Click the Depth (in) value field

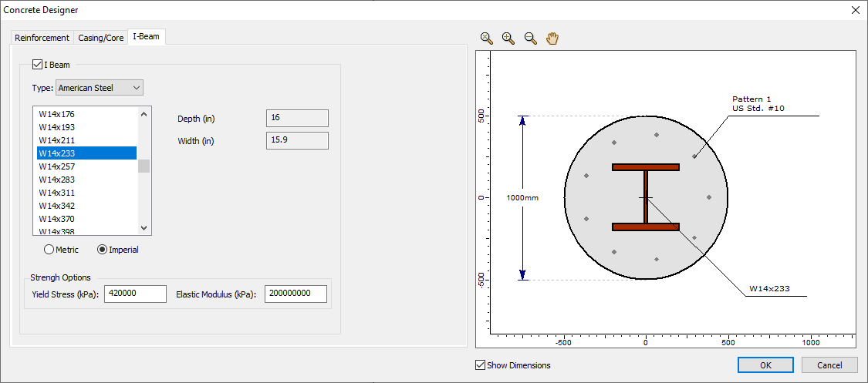[297, 118]
